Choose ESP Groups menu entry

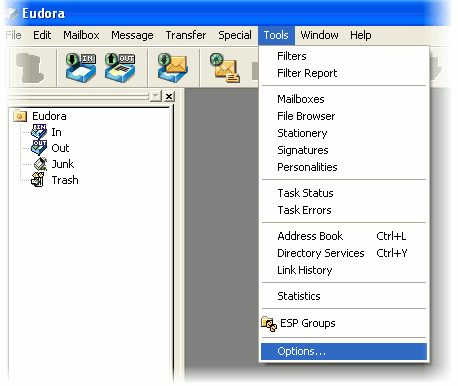tap(344, 323)
